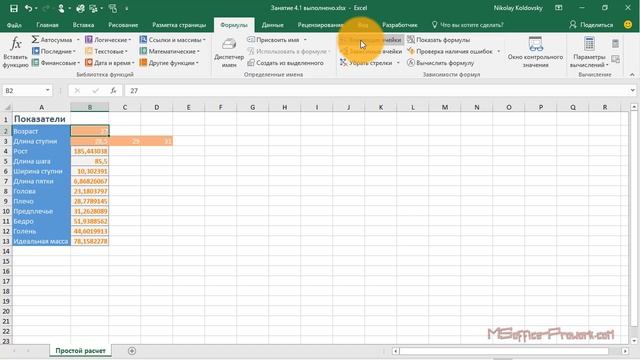Open the Другие функции list
The width and height of the screenshot is (640, 360).
tap(169, 63)
